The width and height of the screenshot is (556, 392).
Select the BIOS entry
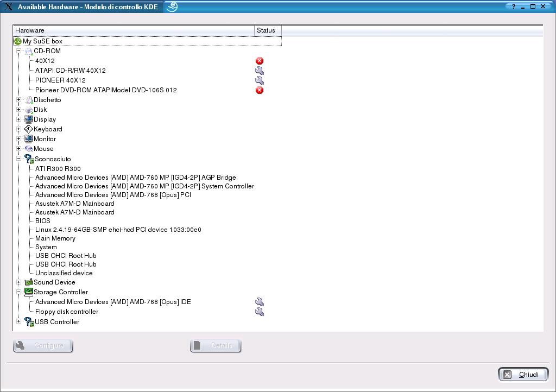[x=43, y=221]
